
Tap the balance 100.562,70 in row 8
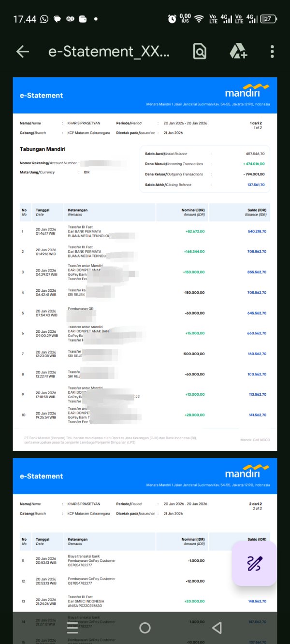[257, 374]
